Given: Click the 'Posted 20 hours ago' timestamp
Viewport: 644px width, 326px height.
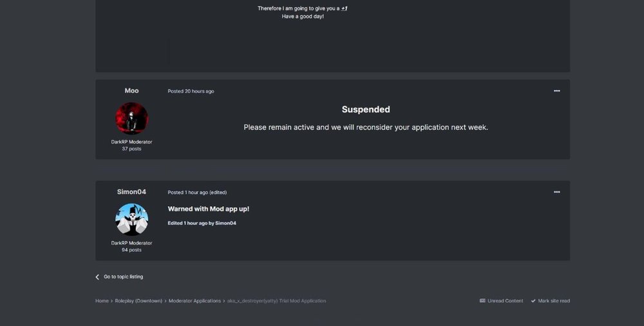Looking at the screenshot, I should point(191,91).
